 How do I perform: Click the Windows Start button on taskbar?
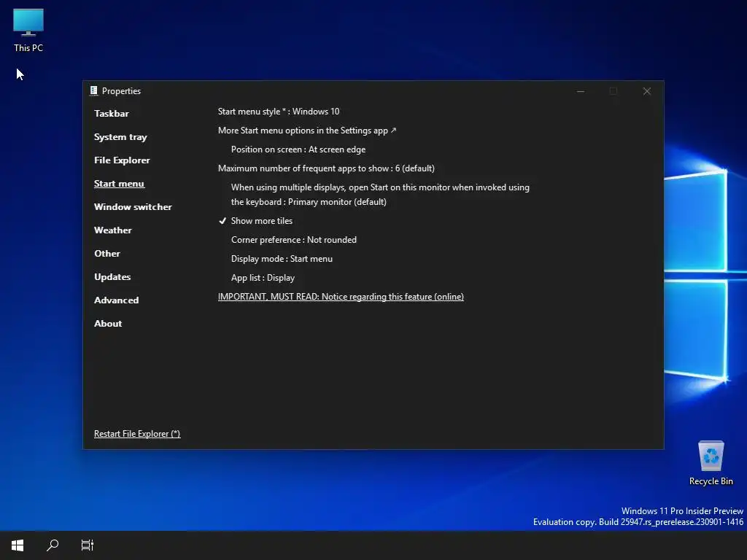pyautogui.click(x=18, y=545)
